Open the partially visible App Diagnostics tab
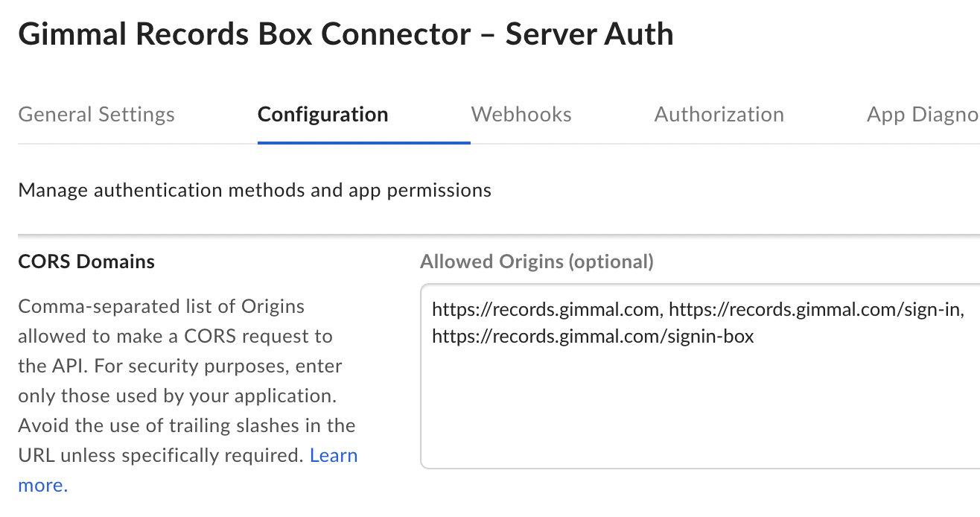 (922, 115)
